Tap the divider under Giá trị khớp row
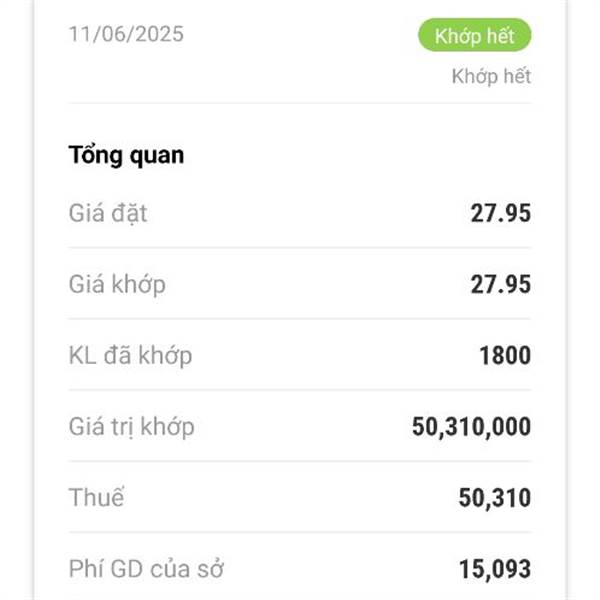Screen dimensions: 600x600 tap(300, 461)
